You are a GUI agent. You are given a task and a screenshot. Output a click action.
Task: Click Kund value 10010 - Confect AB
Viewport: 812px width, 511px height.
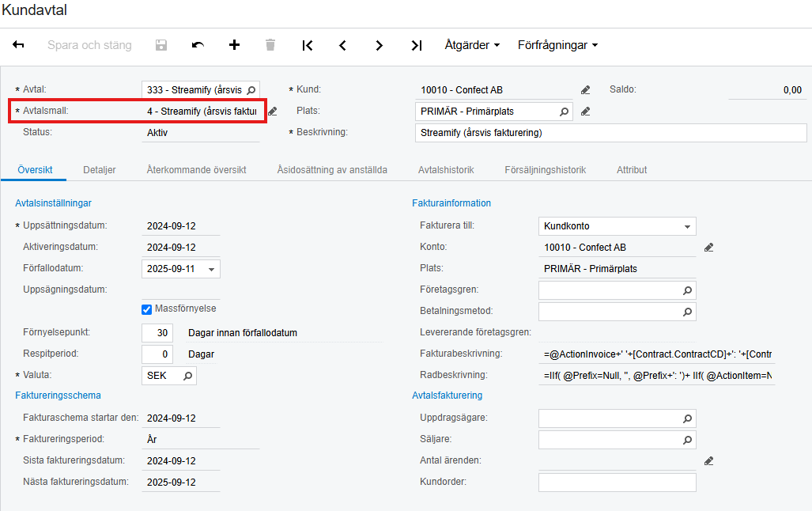tap(462, 90)
